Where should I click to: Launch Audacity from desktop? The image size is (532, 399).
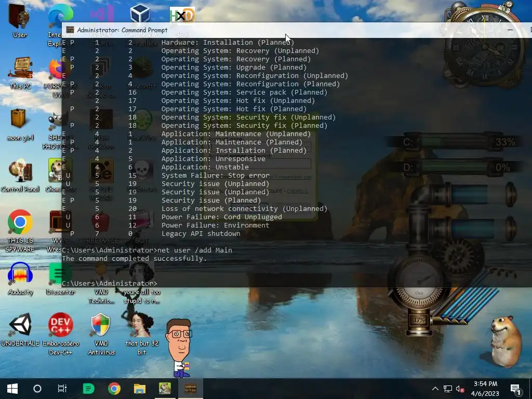tap(20, 278)
